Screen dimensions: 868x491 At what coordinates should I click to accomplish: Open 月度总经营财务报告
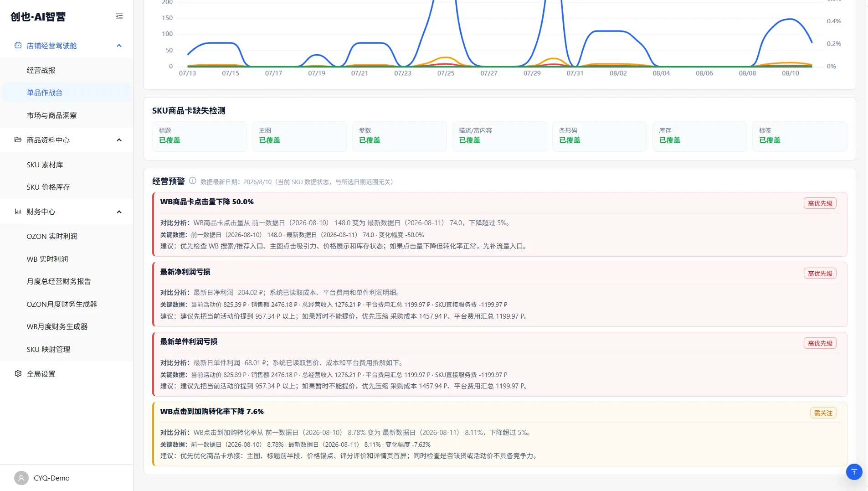tap(67, 281)
